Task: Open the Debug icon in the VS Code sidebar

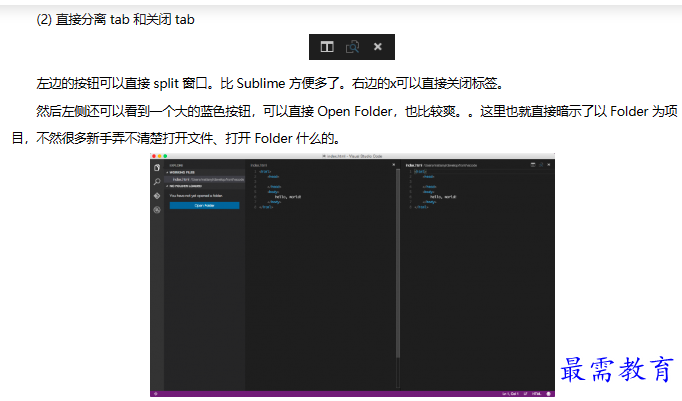Action: pyautogui.click(x=157, y=210)
